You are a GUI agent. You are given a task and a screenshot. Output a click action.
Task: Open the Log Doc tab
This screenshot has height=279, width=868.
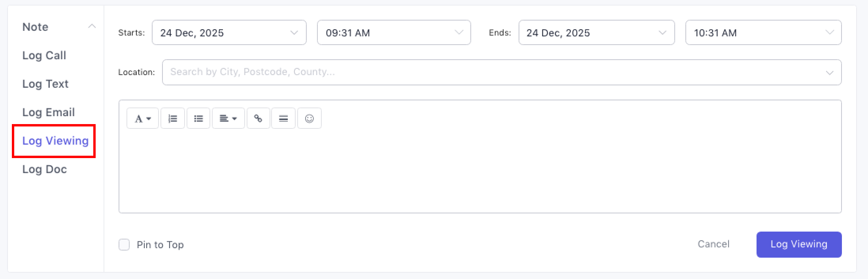45,169
